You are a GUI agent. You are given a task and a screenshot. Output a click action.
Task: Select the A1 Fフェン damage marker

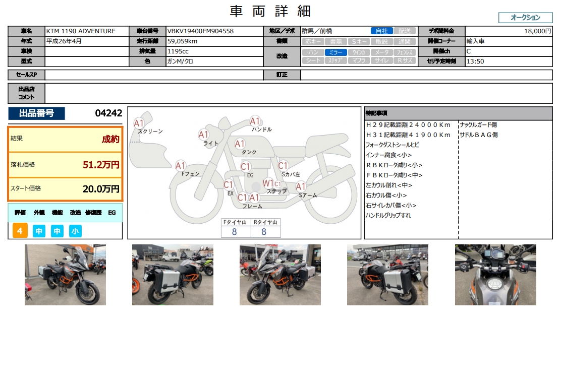[180, 165]
